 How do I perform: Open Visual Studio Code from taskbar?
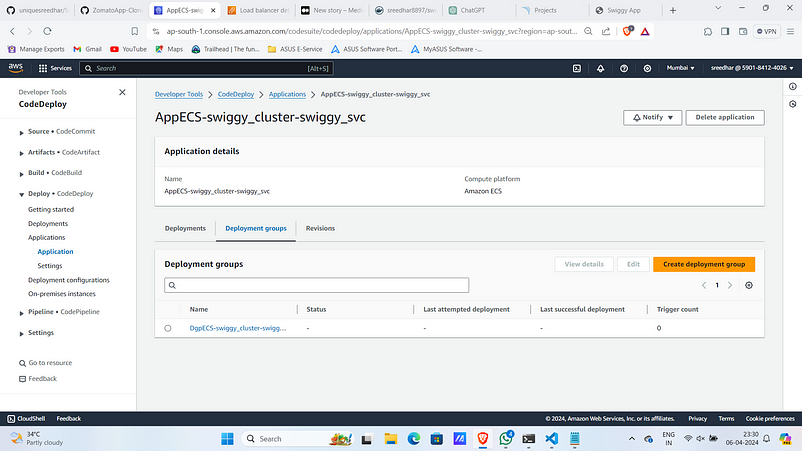[551, 438]
